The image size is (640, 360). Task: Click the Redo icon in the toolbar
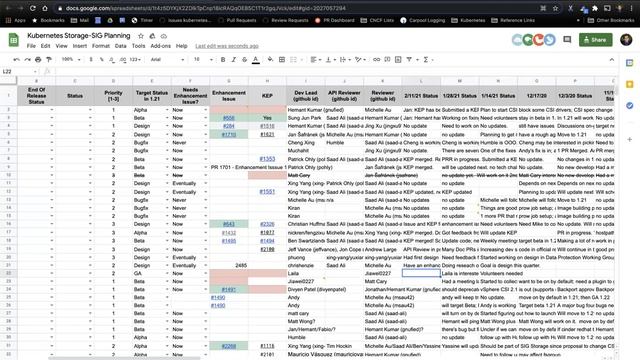click(27, 60)
